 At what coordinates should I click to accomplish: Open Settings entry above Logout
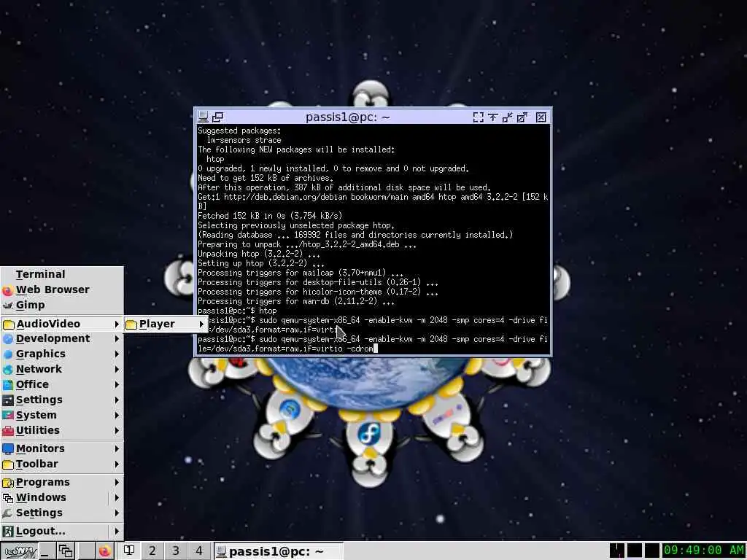[x=62, y=513]
